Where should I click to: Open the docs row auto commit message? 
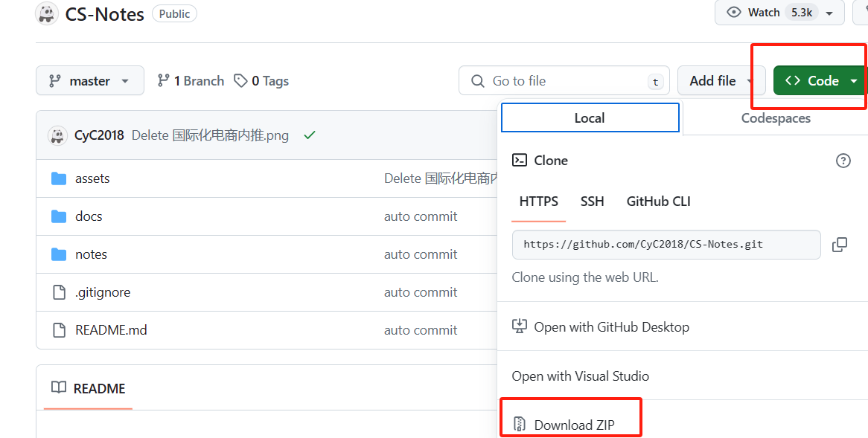421,216
